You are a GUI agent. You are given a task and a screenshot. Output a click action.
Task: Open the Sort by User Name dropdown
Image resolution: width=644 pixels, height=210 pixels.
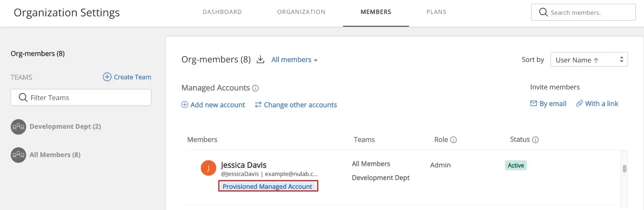point(589,60)
